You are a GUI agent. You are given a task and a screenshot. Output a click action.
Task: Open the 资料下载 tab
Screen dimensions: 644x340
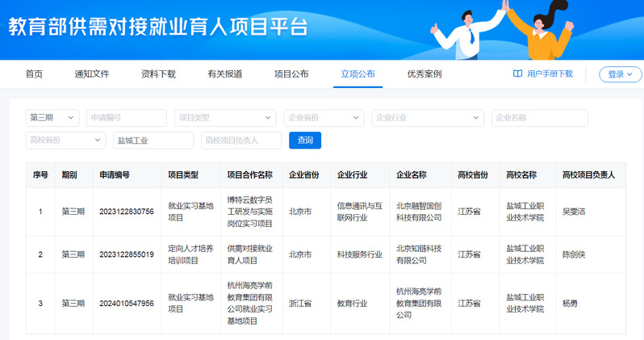pyautogui.click(x=158, y=74)
